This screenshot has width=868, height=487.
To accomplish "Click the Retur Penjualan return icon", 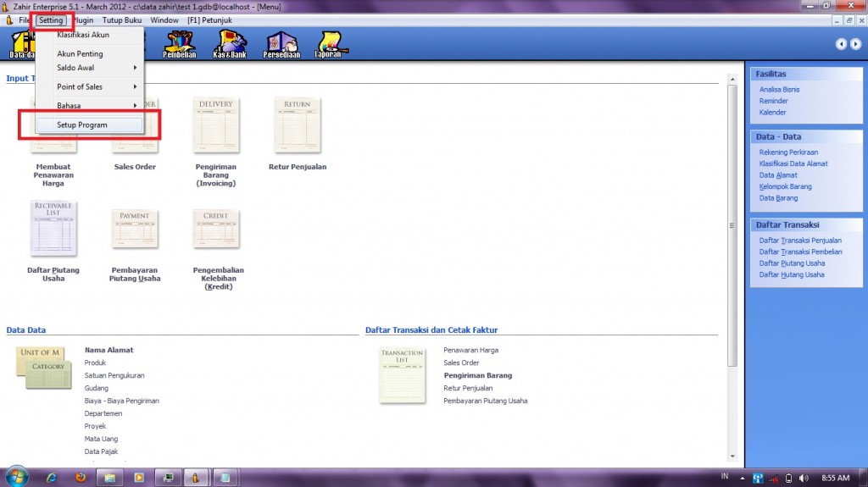I will [x=298, y=125].
